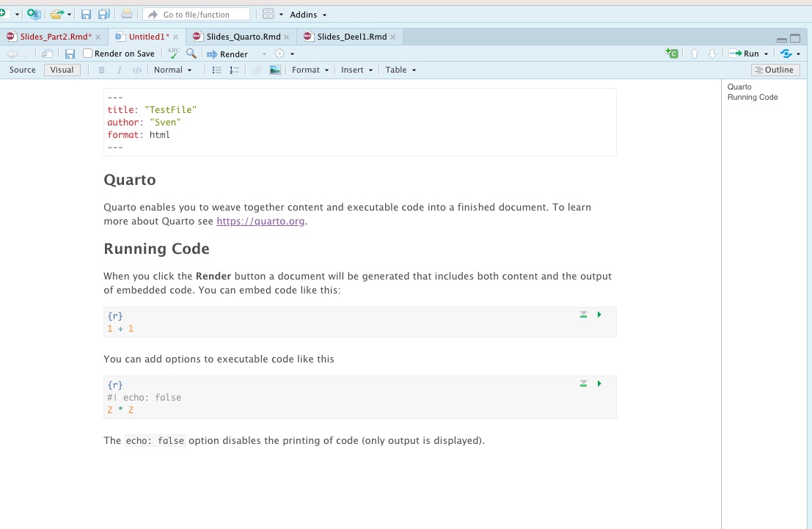Run all chunks above the 1 + 1 chunk
The width and height of the screenshot is (812, 529).
pos(584,315)
